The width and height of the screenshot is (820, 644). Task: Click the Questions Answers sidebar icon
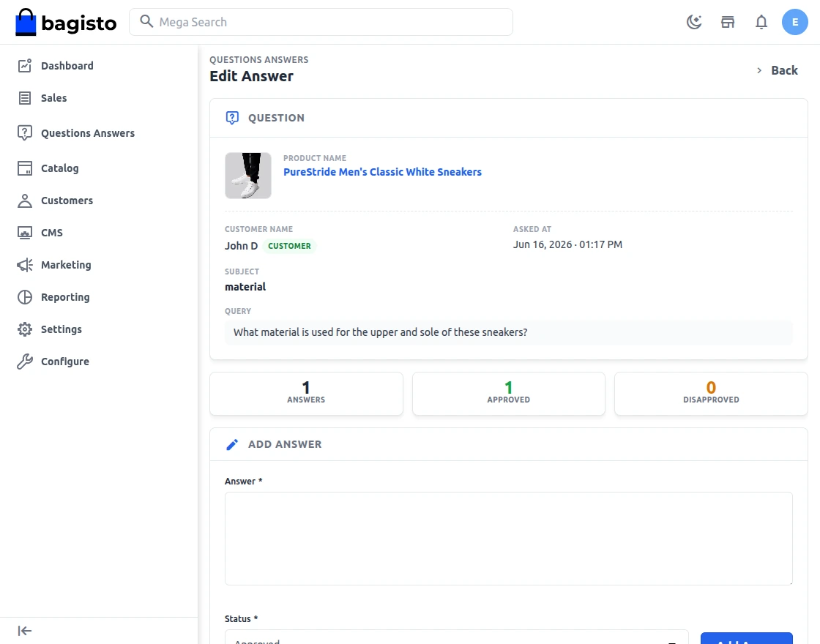pyautogui.click(x=25, y=133)
